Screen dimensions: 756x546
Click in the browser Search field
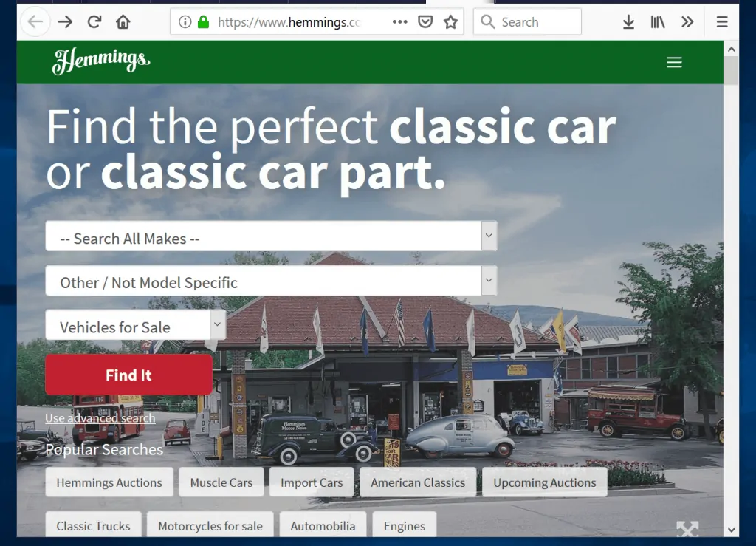[527, 21]
